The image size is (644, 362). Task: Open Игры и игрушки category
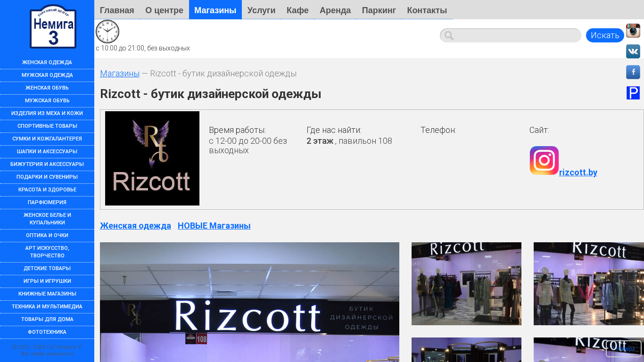tap(47, 281)
